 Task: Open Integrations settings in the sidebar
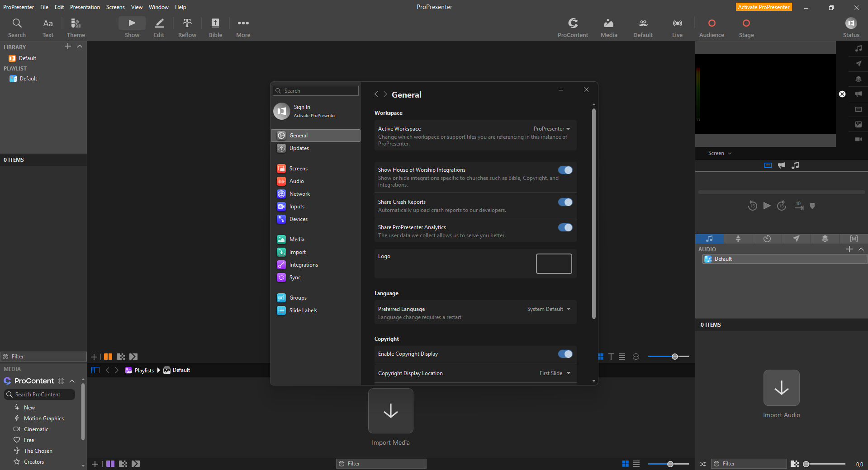point(316,265)
